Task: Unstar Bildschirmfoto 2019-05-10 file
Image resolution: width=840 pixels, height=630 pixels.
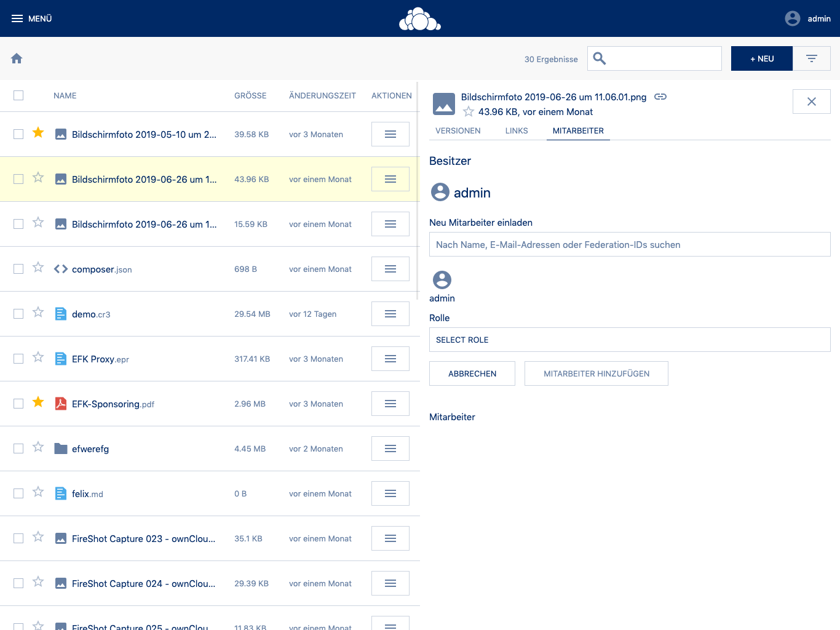Action: pyautogui.click(x=38, y=133)
